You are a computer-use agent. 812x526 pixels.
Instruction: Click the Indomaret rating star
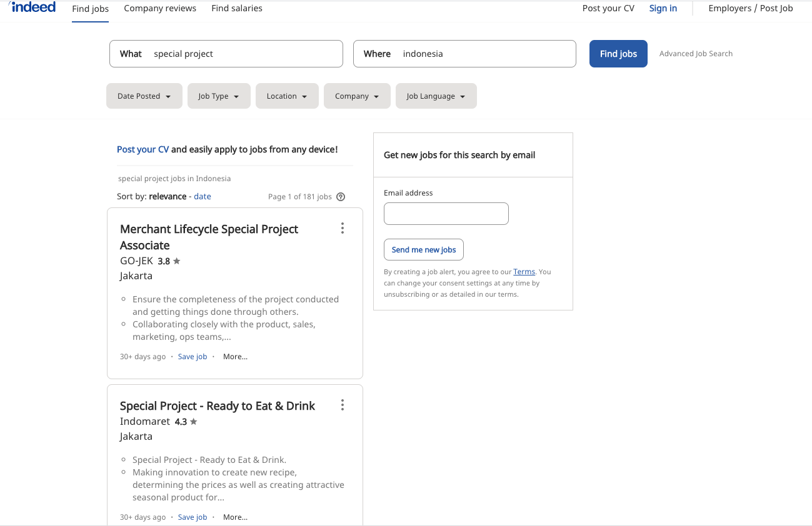pos(194,422)
